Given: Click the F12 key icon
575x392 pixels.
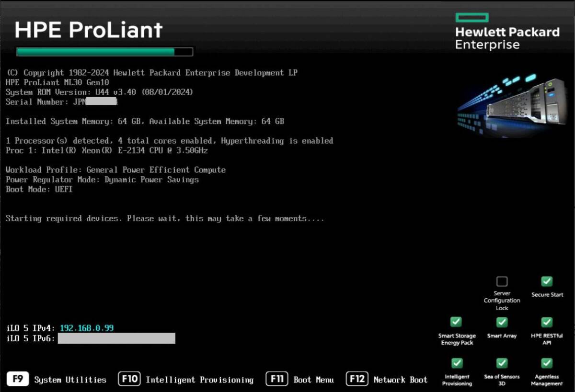Looking at the screenshot, I should point(356,379).
